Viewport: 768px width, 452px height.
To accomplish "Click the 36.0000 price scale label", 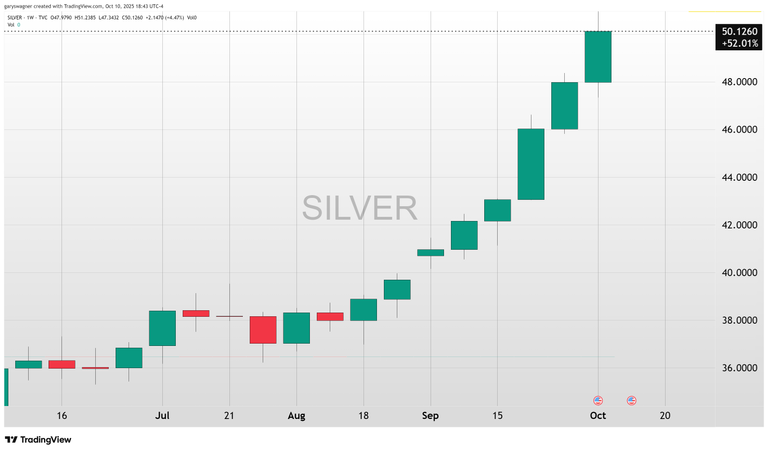I will (x=739, y=368).
